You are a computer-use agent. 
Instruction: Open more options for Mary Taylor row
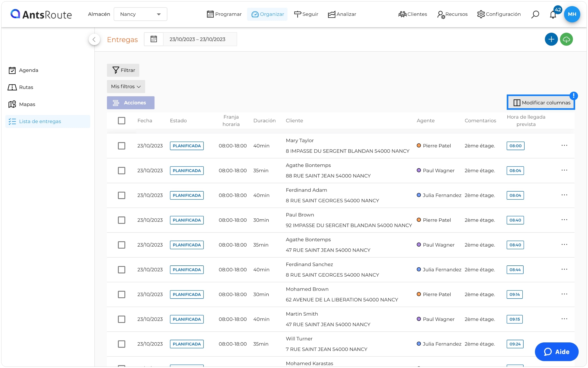click(564, 145)
